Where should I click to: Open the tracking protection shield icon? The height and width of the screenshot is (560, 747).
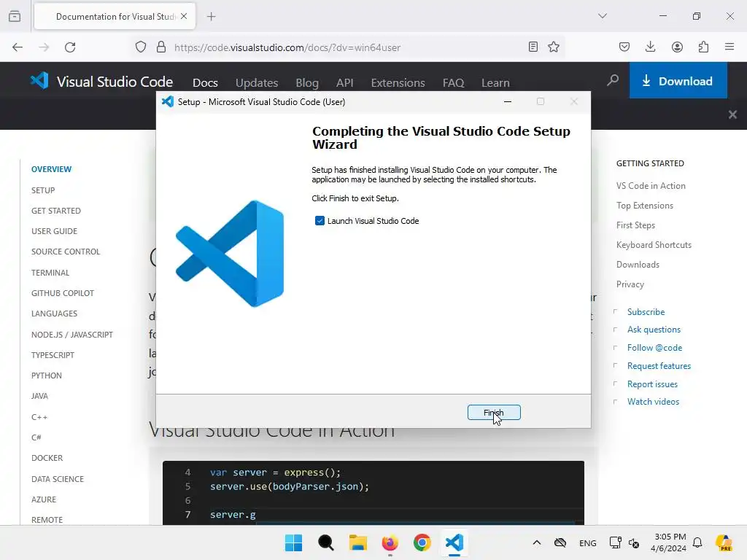(x=141, y=47)
